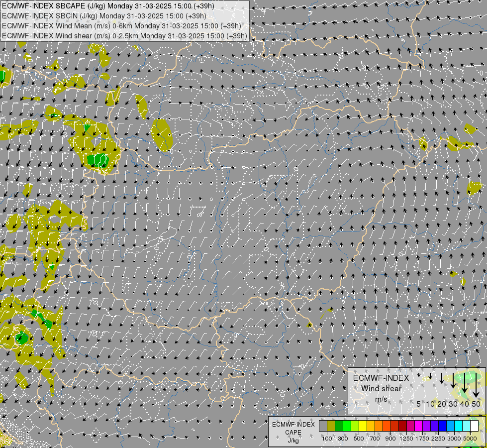Click the SBCAPE title line at top
The image size is (487, 448).
[108, 6]
